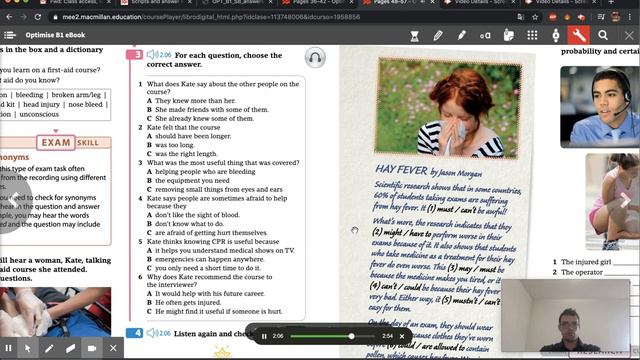
Task: Select answer 'emergencies can happen anywhere.'
Action: point(206,259)
